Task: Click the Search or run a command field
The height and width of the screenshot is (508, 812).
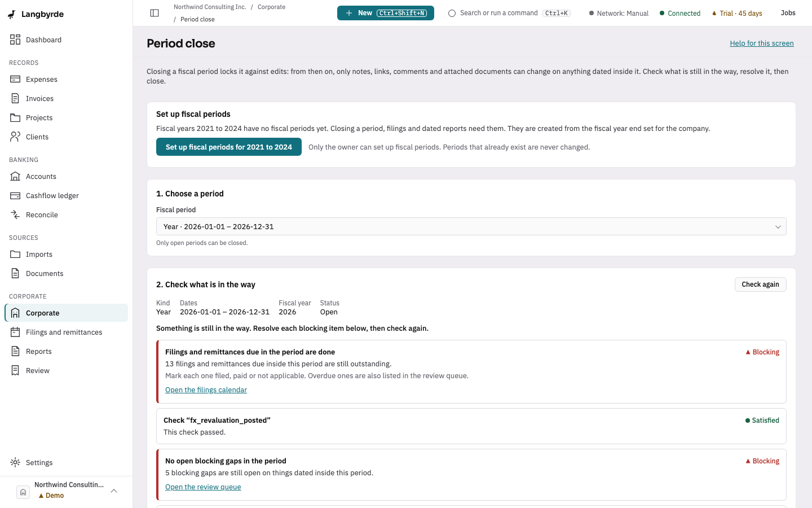Action: coord(509,13)
